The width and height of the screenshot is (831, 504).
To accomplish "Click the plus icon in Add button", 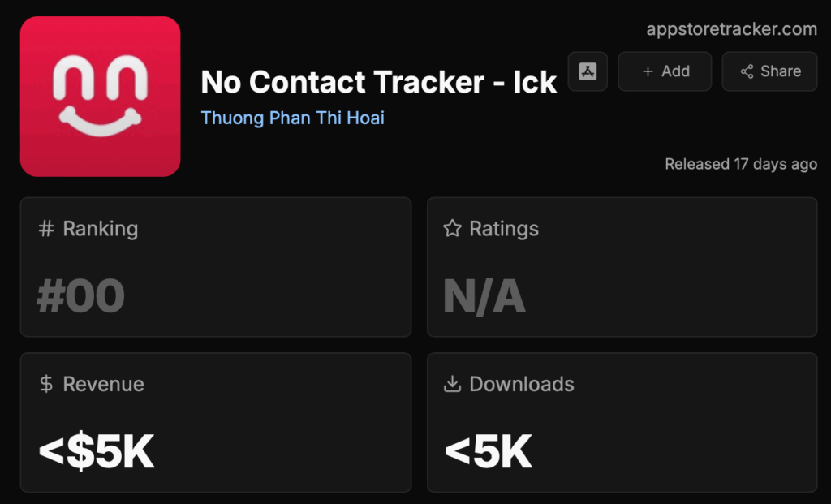I will click(x=648, y=71).
